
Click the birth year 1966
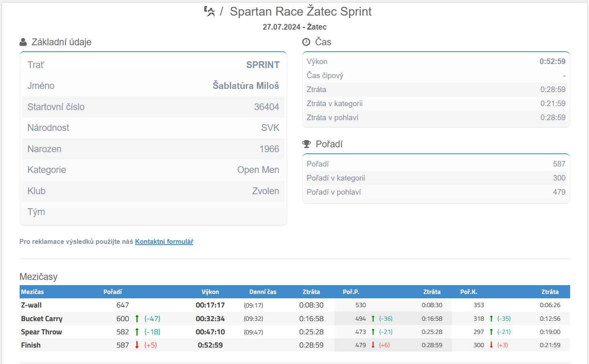pyautogui.click(x=269, y=149)
